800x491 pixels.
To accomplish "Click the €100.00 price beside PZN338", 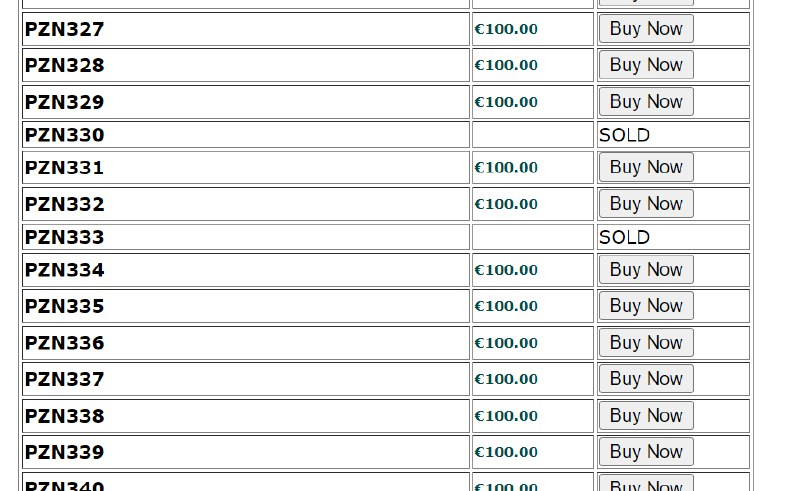I will click(x=506, y=416).
